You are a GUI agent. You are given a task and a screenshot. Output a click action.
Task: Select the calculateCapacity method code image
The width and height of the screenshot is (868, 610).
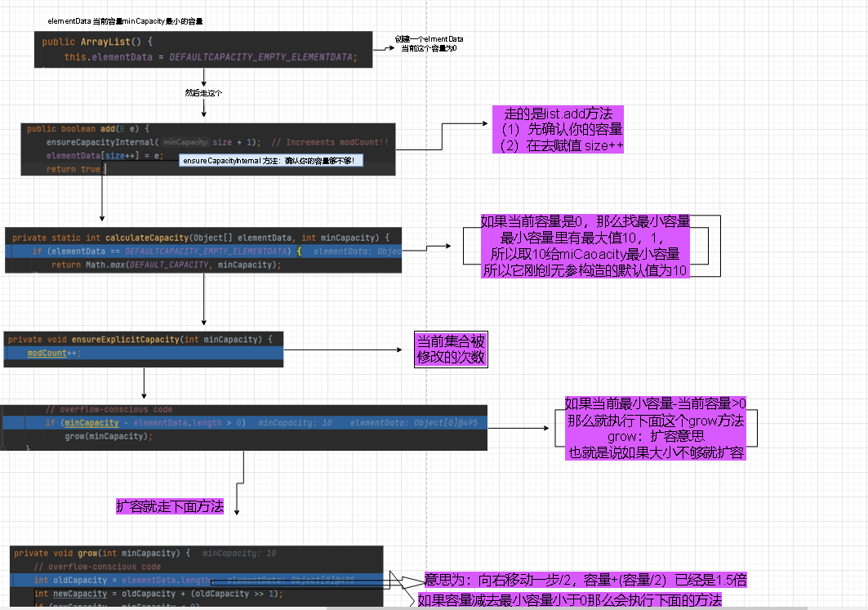coord(203,250)
